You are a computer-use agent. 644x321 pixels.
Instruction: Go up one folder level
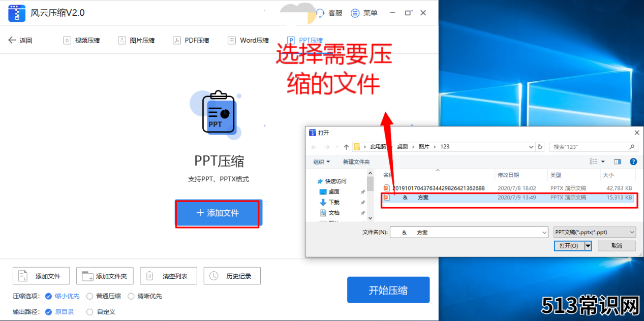346,147
